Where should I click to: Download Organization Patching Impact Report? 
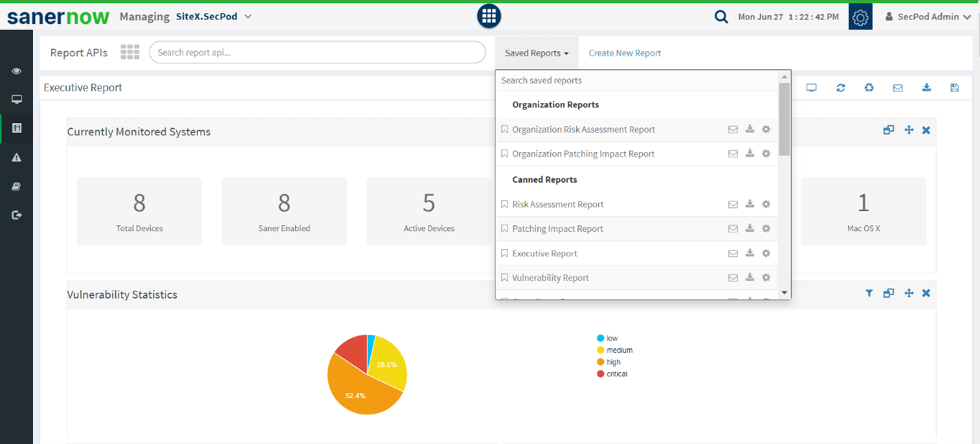coord(750,154)
